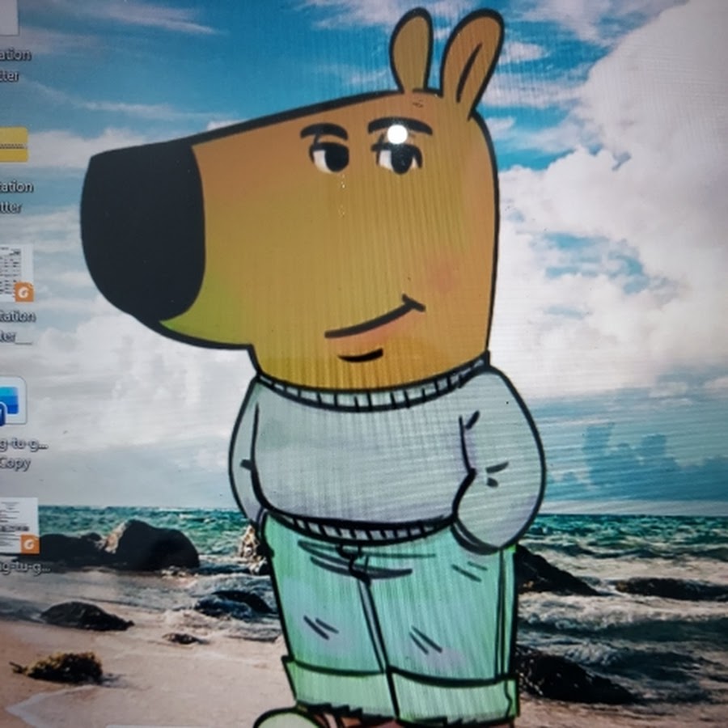The image size is (728, 728).
Task: Click the blue application shortcut icon
Action: coord(12,401)
